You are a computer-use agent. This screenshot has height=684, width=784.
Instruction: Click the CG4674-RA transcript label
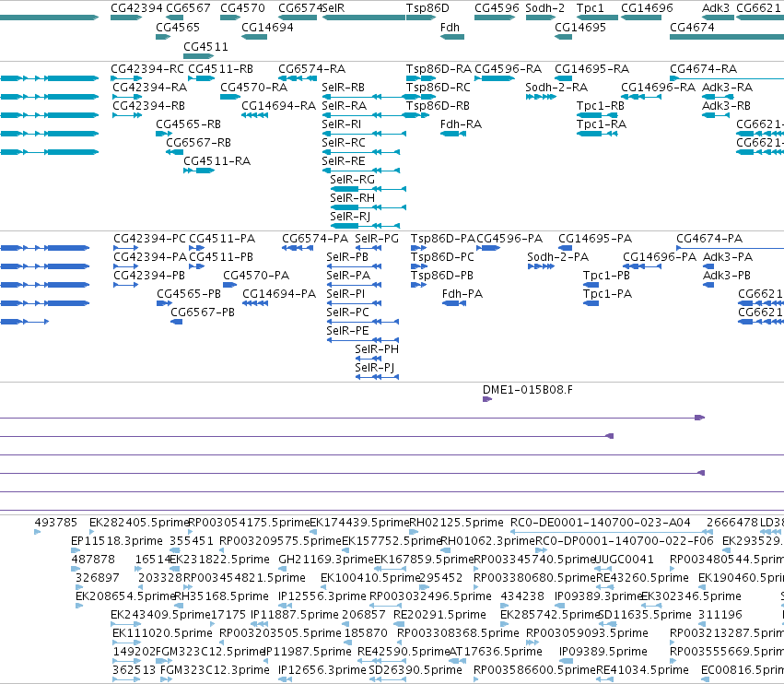(x=703, y=69)
